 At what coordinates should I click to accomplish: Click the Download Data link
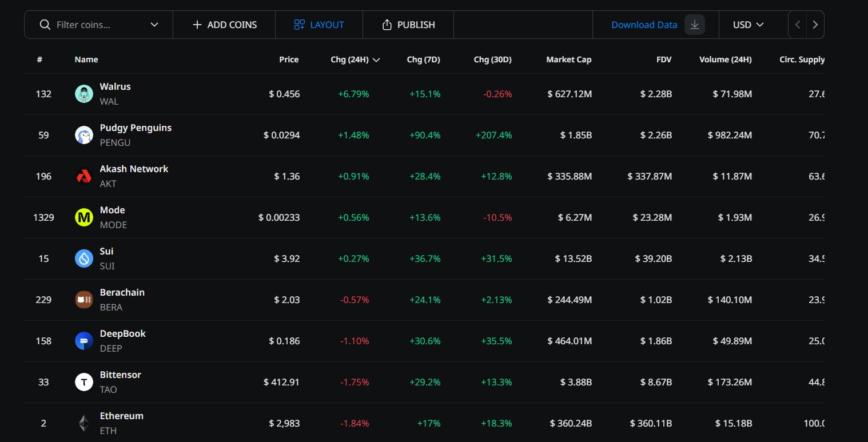coord(644,25)
